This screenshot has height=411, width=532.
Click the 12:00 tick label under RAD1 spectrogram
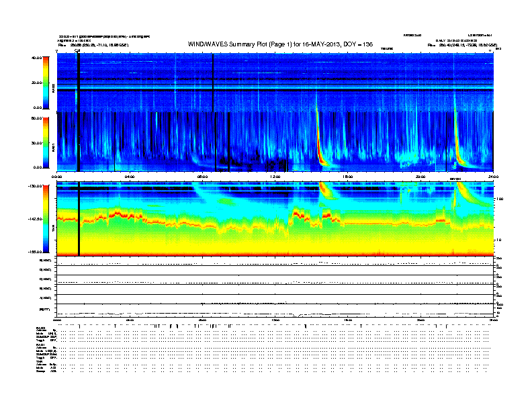coord(275,177)
